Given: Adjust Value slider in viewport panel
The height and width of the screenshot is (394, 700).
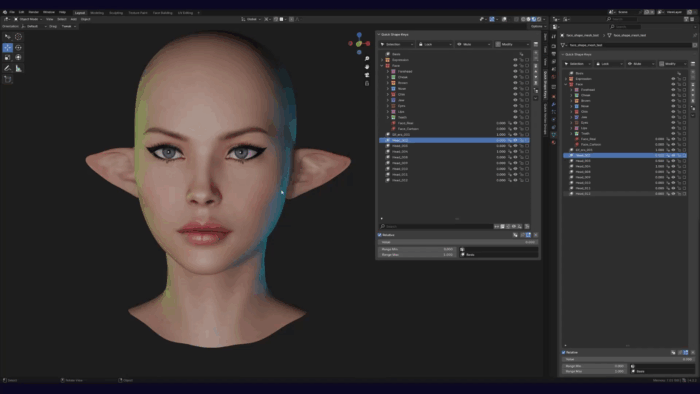Looking at the screenshot, I should (x=458, y=242).
